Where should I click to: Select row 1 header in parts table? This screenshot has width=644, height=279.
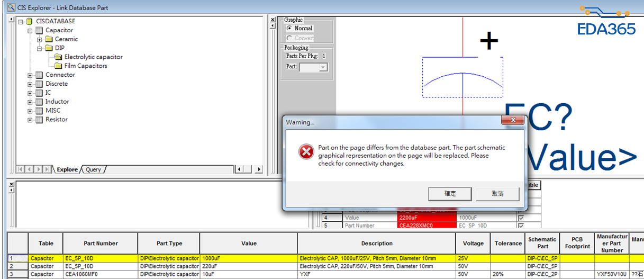17,258
